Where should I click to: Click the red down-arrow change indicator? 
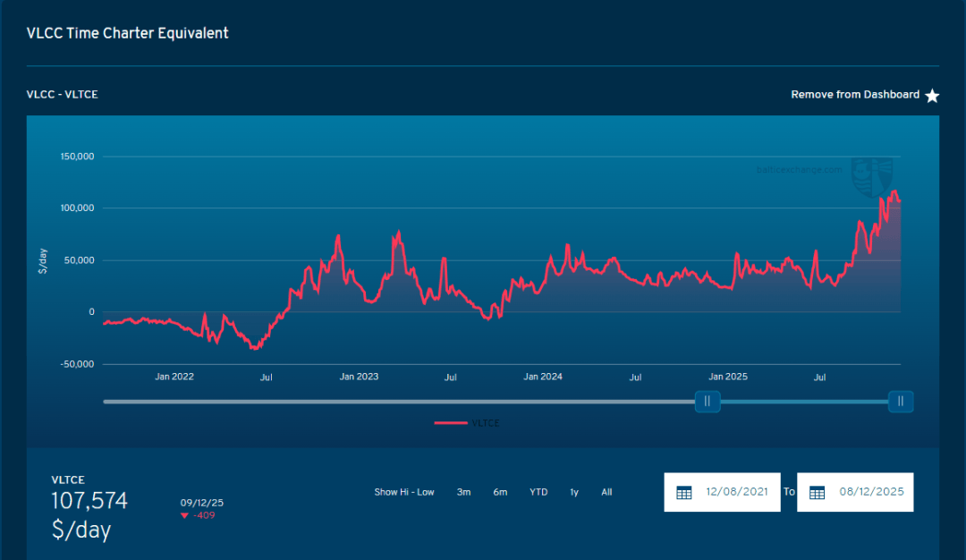pyautogui.click(x=184, y=516)
